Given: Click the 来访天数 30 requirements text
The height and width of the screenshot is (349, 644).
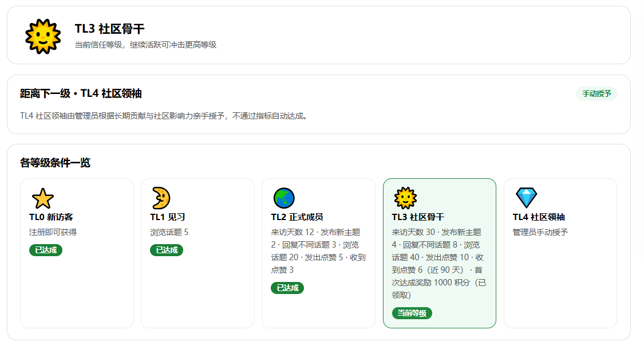Looking at the screenshot, I should (439, 264).
